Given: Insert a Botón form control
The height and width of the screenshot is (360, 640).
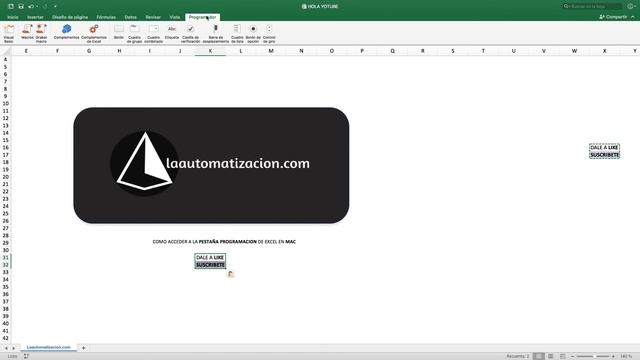Looking at the screenshot, I should point(119,31).
